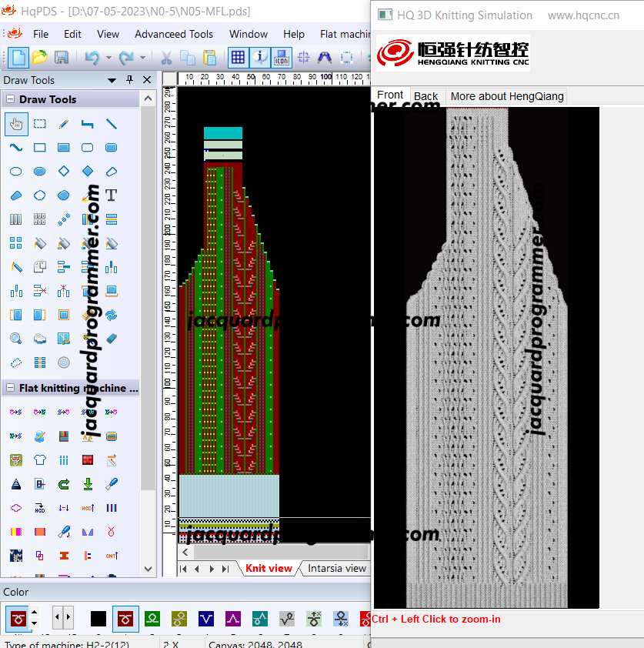Toggle the icon display toolbar button
Viewport: 644px width, 648px height.
(282, 58)
